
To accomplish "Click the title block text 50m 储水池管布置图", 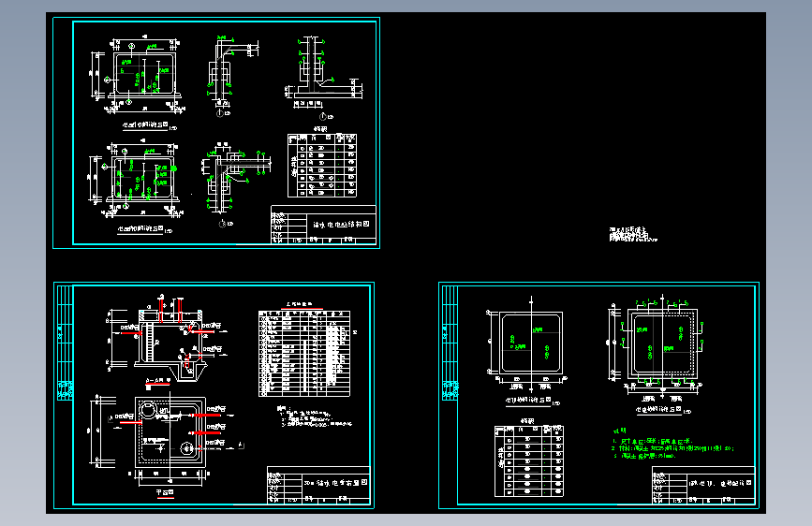I will click(x=336, y=483).
